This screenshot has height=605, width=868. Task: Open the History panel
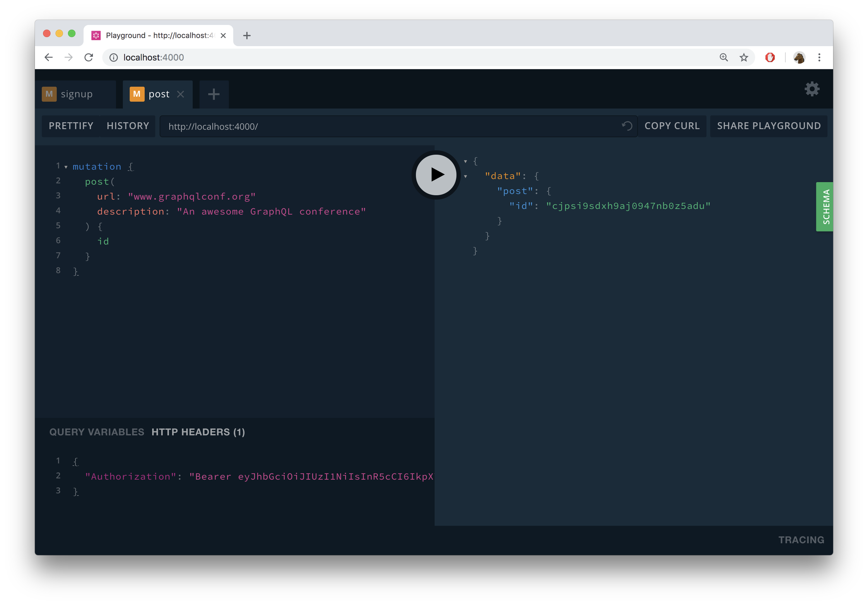coord(128,126)
